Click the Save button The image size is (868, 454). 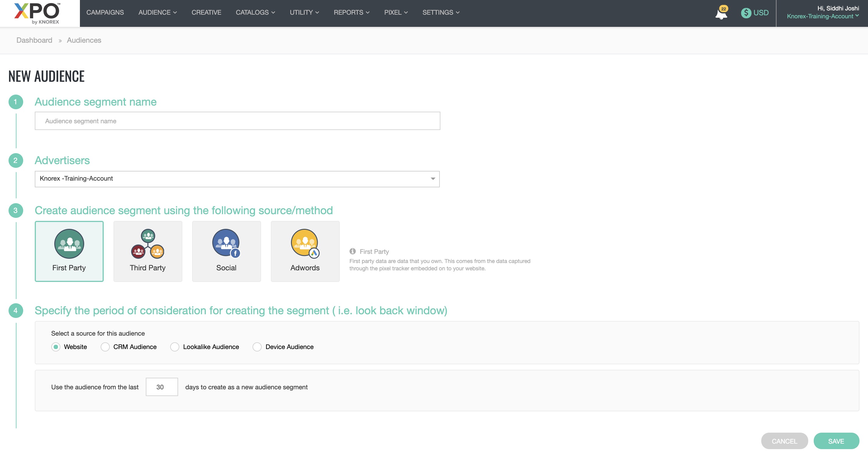(836, 441)
